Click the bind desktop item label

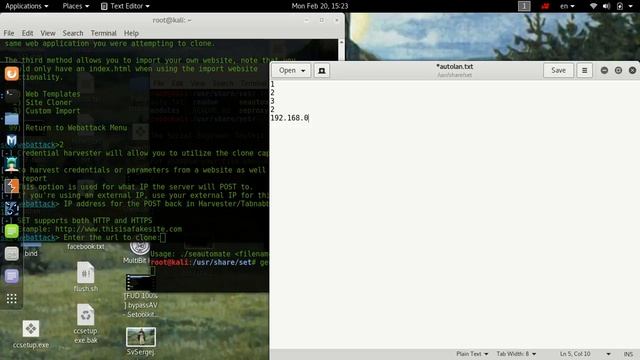[x=31, y=253]
